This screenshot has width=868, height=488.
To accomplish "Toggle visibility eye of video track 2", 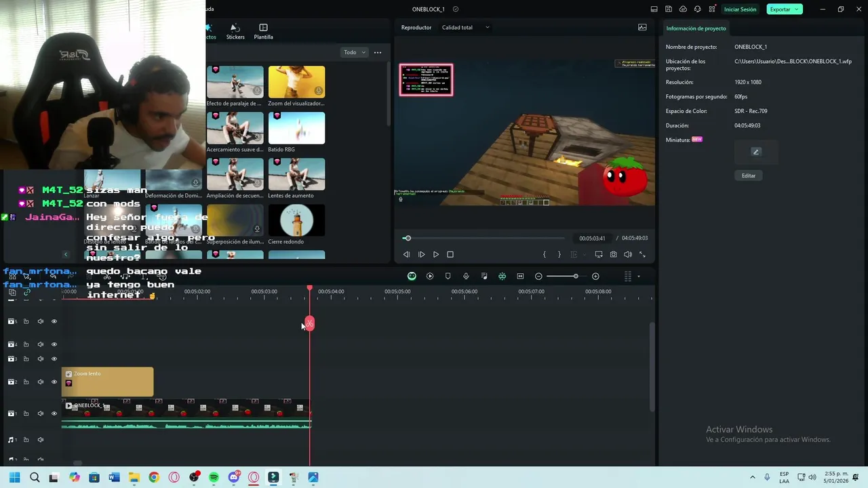I will coord(54,382).
